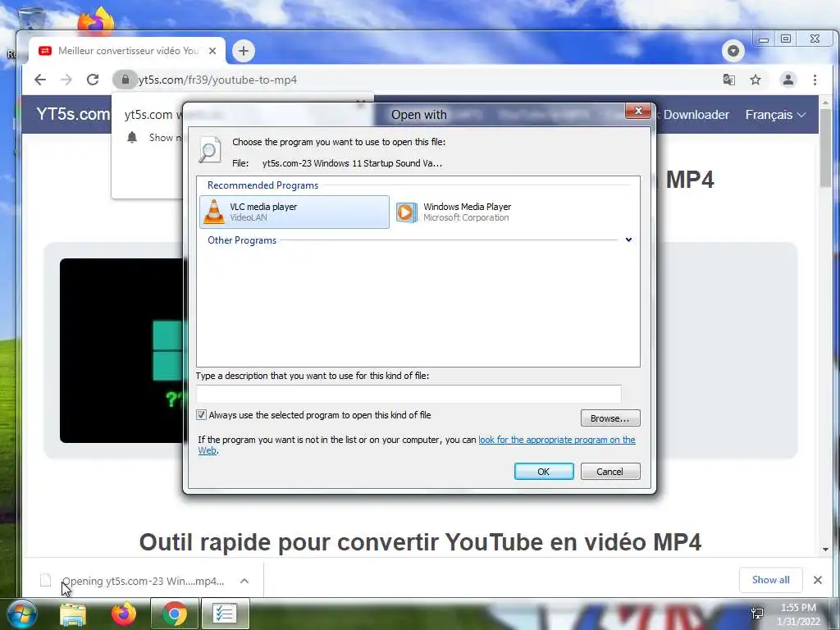Viewport: 840px width, 630px height.
Task: Switch to Chrome in taskbar
Action: click(174, 614)
